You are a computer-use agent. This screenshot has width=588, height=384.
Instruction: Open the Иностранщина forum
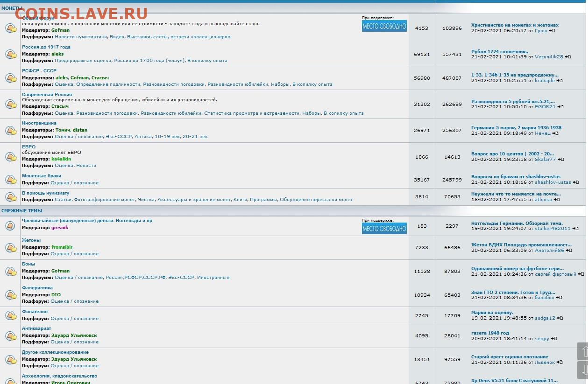pos(39,123)
